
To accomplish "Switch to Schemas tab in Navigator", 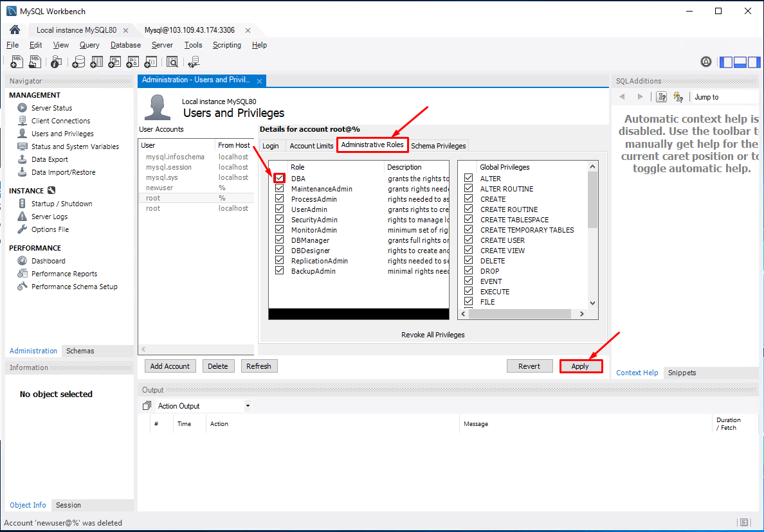I will point(80,350).
